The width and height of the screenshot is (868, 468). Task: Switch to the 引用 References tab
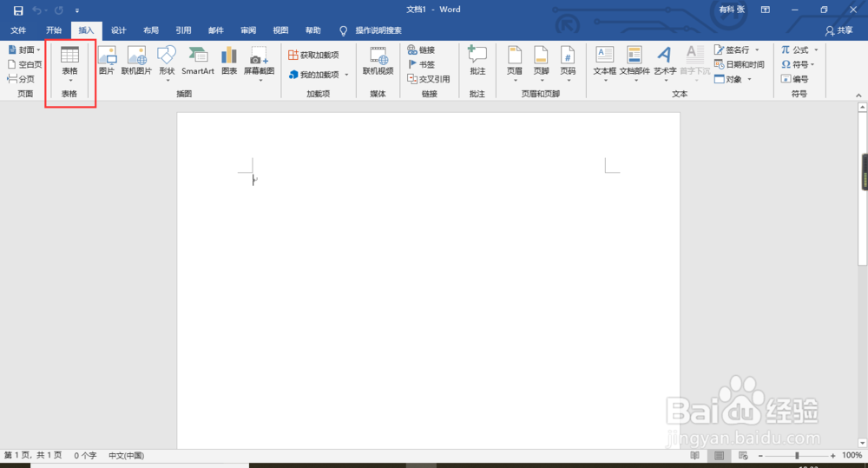pyautogui.click(x=183, y=30)
